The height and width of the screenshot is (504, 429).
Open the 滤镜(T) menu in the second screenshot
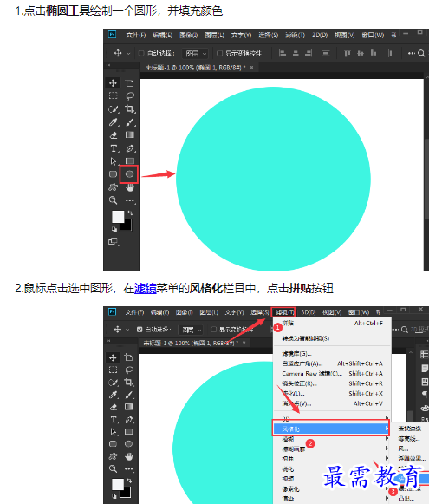(x=284, y=312)
